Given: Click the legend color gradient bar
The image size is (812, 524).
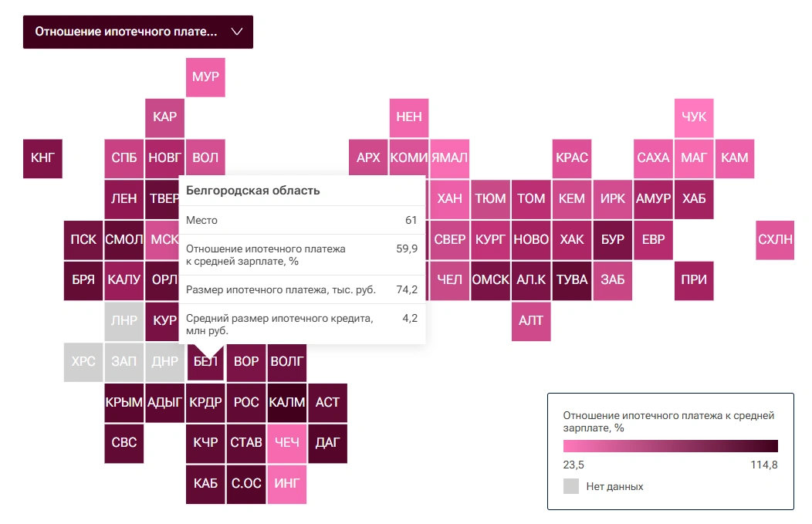Looking at the screenshot, I should tap(670, 445).
